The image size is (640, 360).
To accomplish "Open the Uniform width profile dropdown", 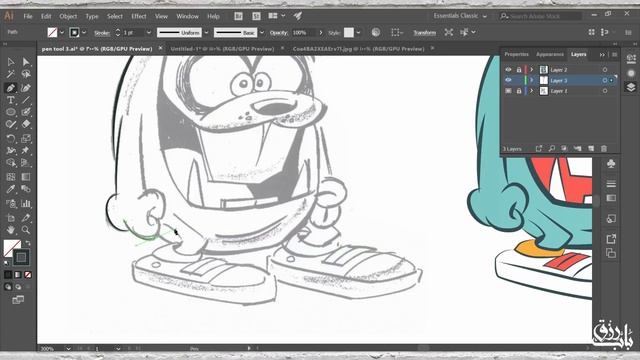I will (x=207, y=32).
